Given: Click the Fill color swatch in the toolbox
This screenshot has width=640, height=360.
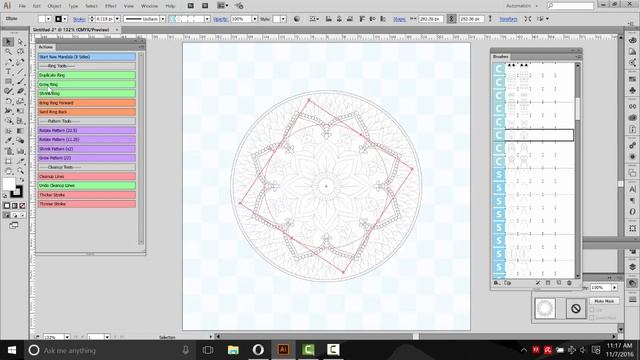Looking at the screenshot, I should tap(9, 184).
